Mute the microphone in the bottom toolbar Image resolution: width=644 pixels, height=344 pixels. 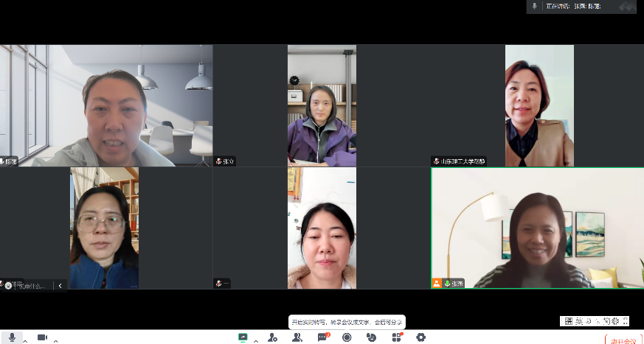(12, 337)
